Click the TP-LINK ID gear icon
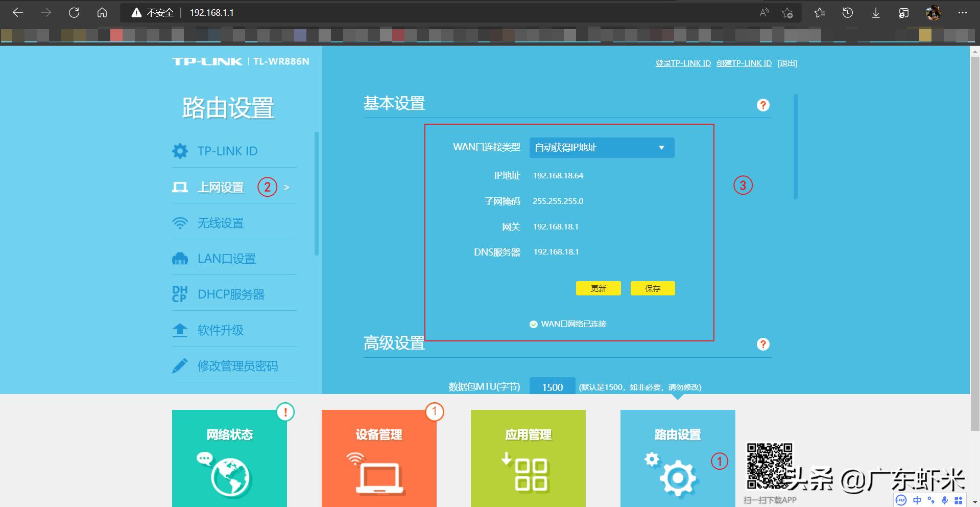The width and height of the screenshot is (980, 507). pos(180,151)
